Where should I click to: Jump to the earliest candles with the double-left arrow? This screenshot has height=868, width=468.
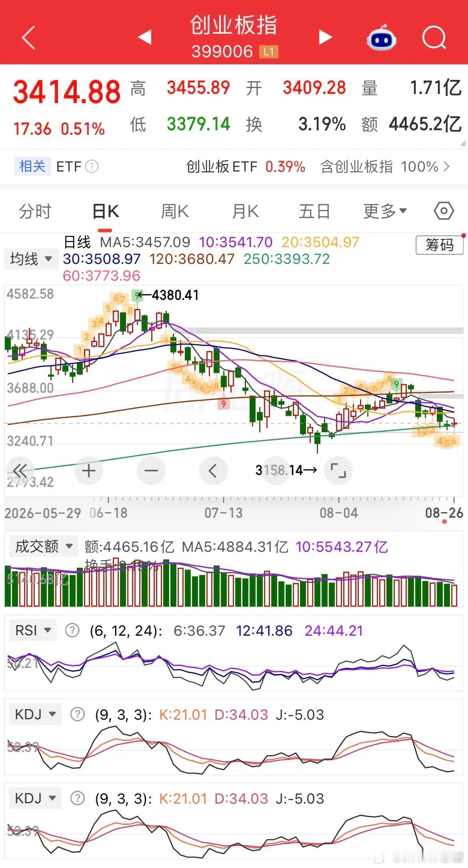coord(20,471)
